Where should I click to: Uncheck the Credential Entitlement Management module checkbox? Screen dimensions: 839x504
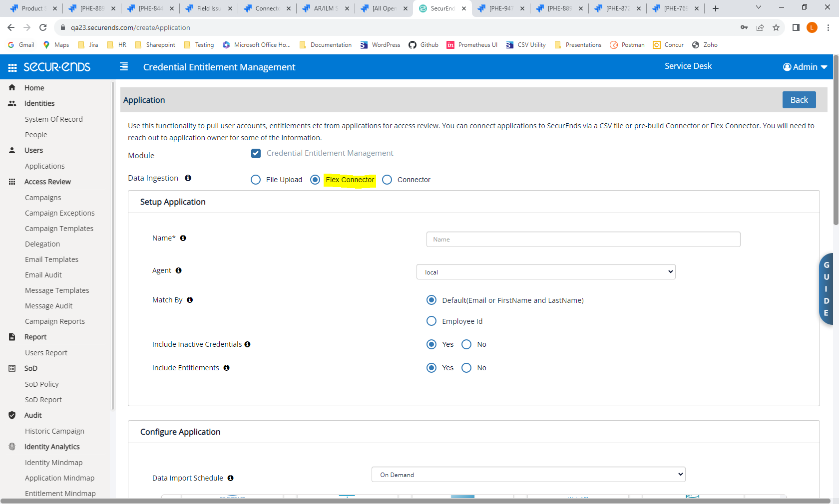(x=256, y=153)
